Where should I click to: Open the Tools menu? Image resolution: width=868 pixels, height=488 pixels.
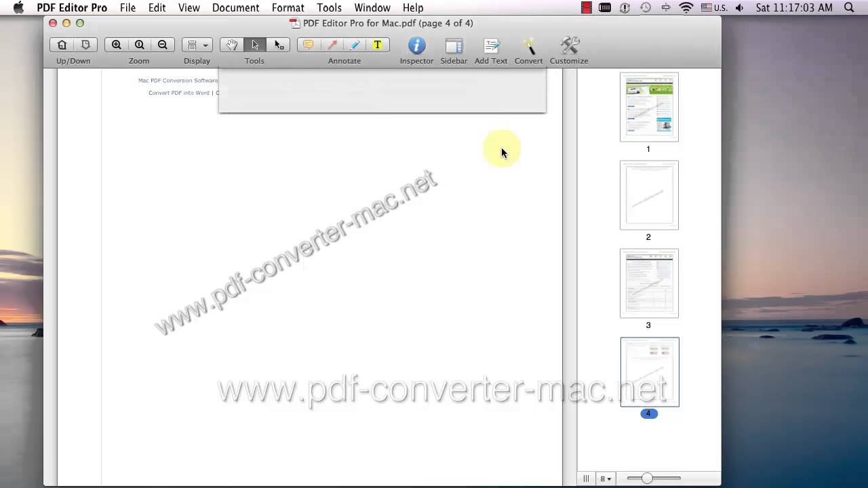tap(329, 7)
